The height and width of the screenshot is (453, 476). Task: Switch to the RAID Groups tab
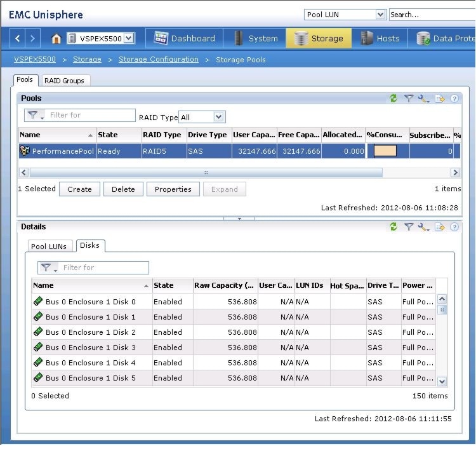[64, 81]
